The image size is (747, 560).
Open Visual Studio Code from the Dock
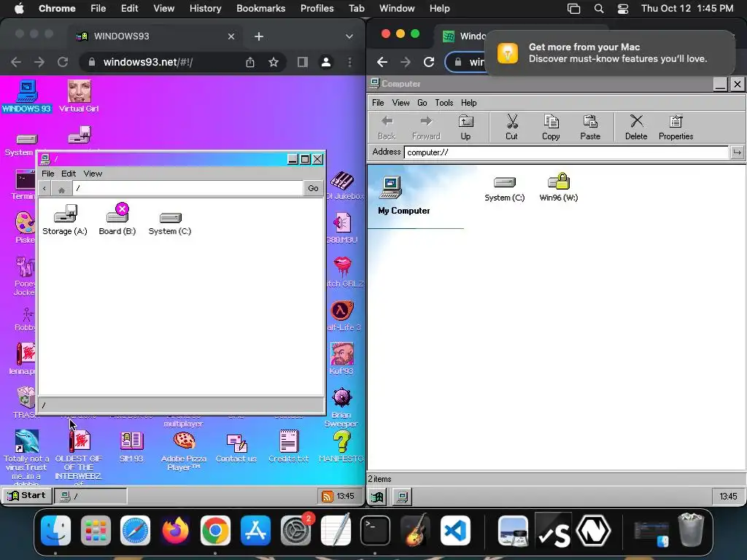coord(455,530)
